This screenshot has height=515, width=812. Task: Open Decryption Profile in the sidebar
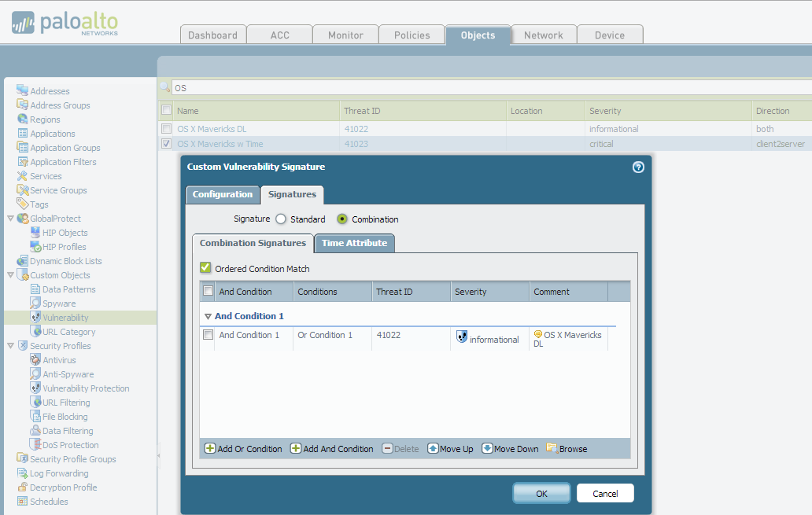coord(63,487)
